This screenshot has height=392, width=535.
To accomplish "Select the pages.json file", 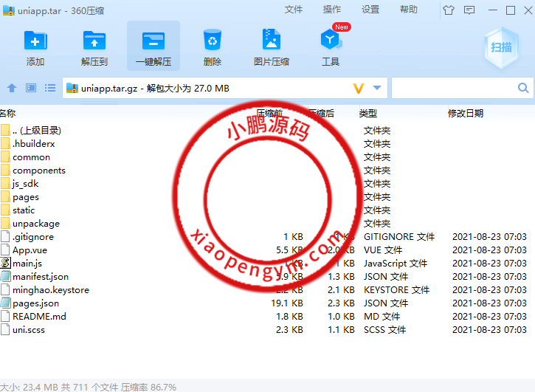I will tap(35, 303).
